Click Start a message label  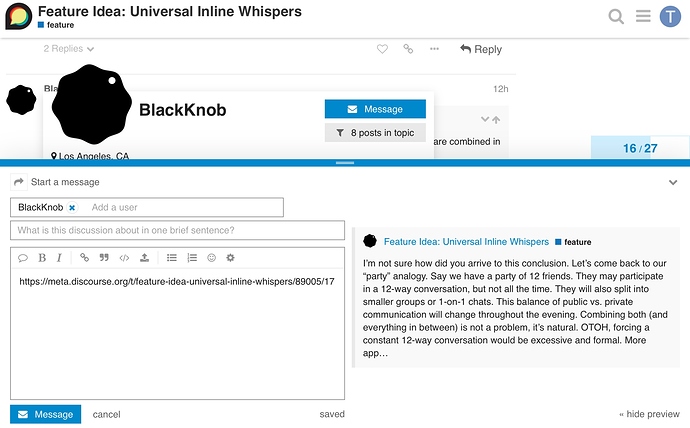point(65,182)
